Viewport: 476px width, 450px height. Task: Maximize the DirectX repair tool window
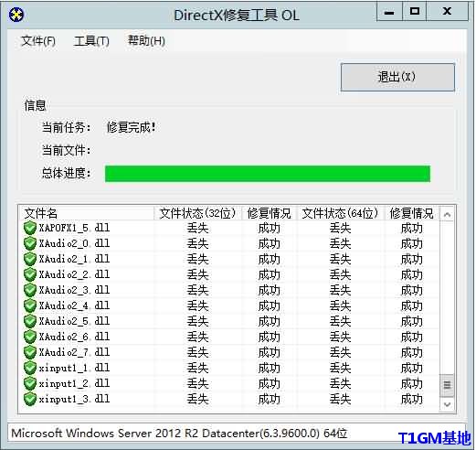415,11
